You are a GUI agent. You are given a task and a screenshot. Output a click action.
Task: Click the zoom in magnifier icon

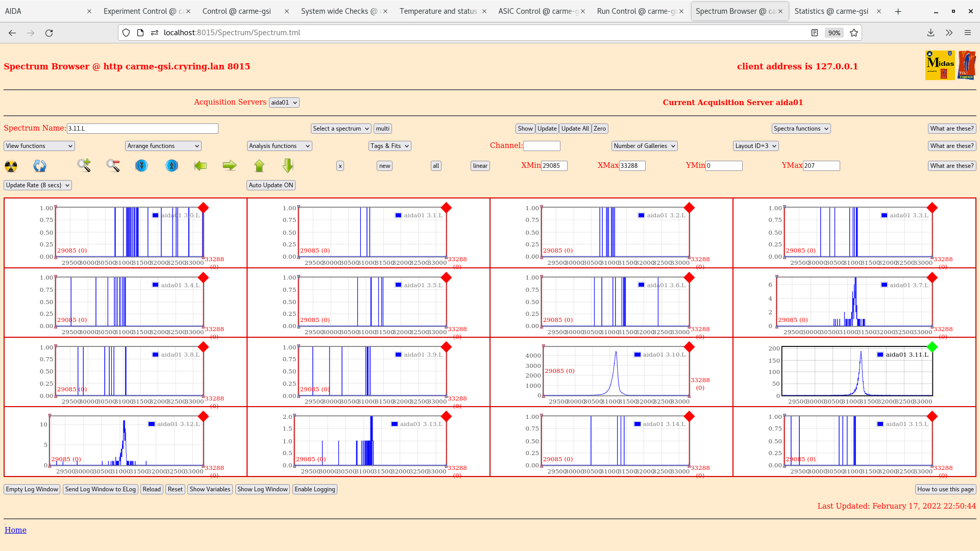point(84,165)
